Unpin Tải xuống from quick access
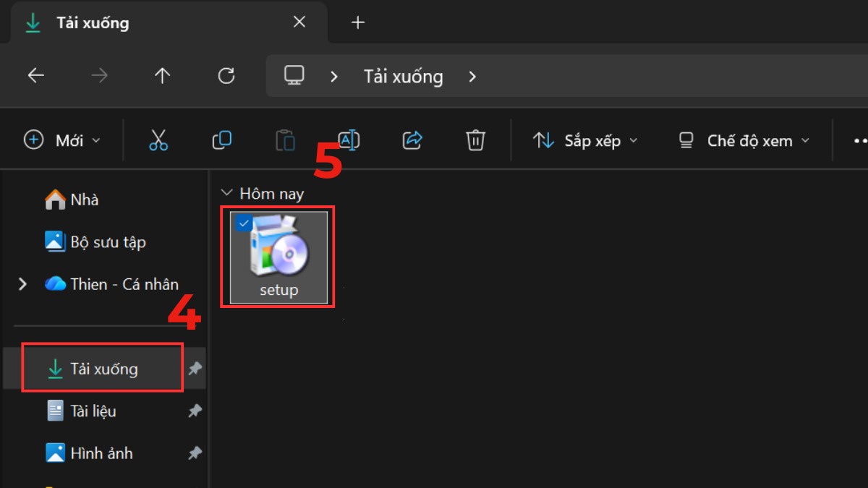868x488 pixels. (x=195, y=369)
